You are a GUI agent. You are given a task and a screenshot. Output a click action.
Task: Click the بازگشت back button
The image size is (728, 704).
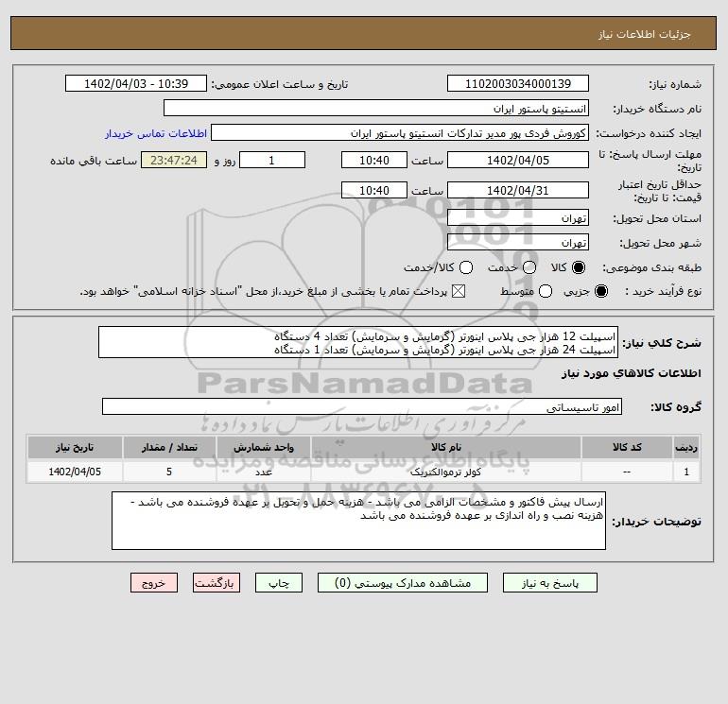point(217,583)
